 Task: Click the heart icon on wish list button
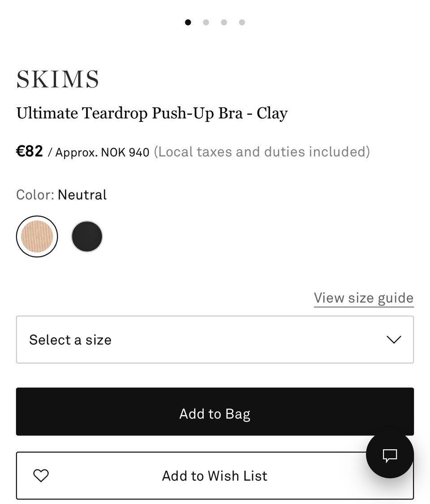[x=41, y=475]
